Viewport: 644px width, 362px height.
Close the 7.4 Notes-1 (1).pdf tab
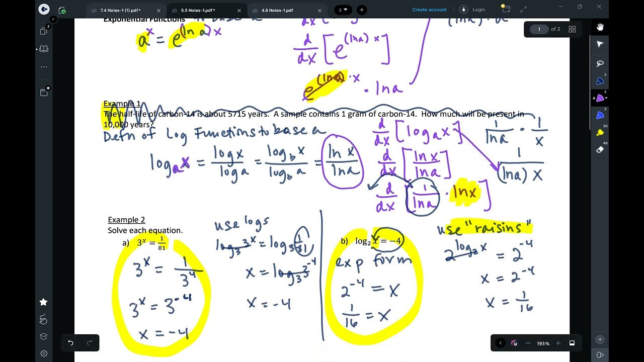point(159,10)
